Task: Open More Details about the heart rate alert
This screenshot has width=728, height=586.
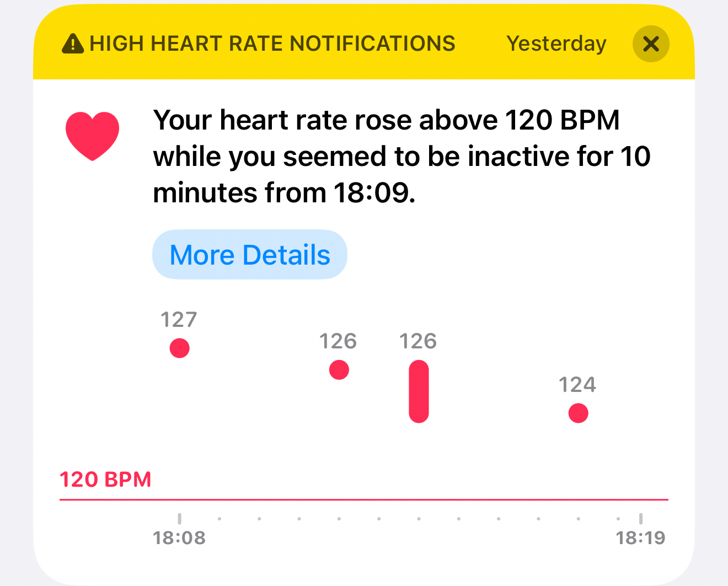Action: click(250, 255)
